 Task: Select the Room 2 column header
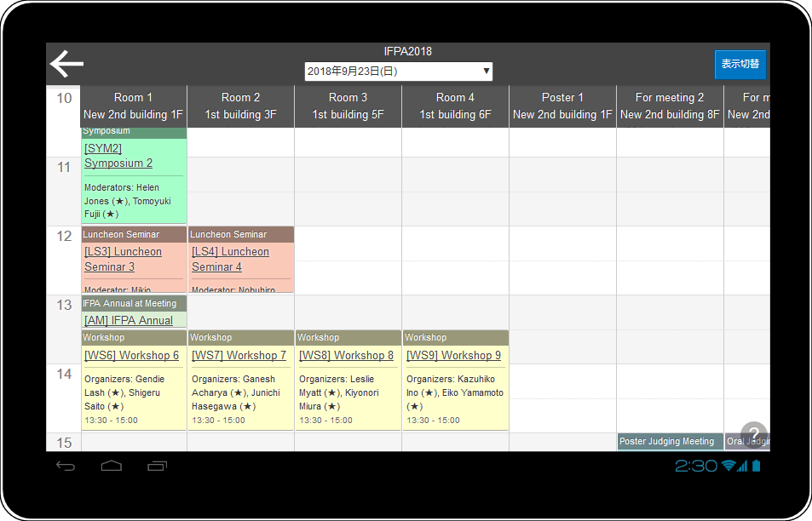(x=241, y=106)
